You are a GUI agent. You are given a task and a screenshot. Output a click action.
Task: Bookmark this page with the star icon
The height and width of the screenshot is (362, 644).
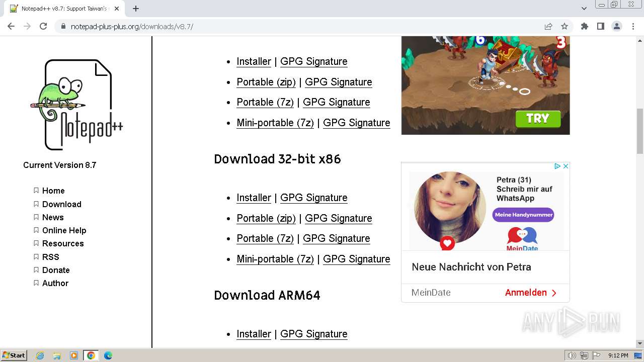pyautogui.click(x=565, y=26)
